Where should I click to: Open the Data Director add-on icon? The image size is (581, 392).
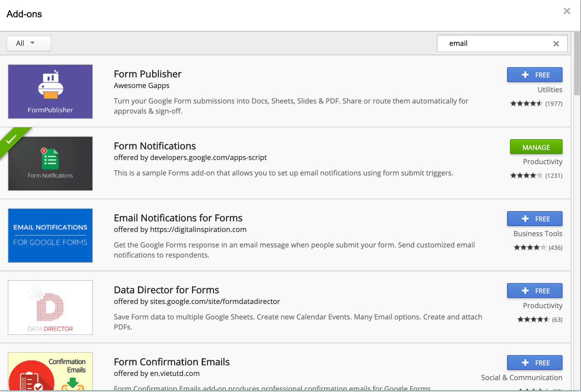pyautogui.click(x=50, y=307)
